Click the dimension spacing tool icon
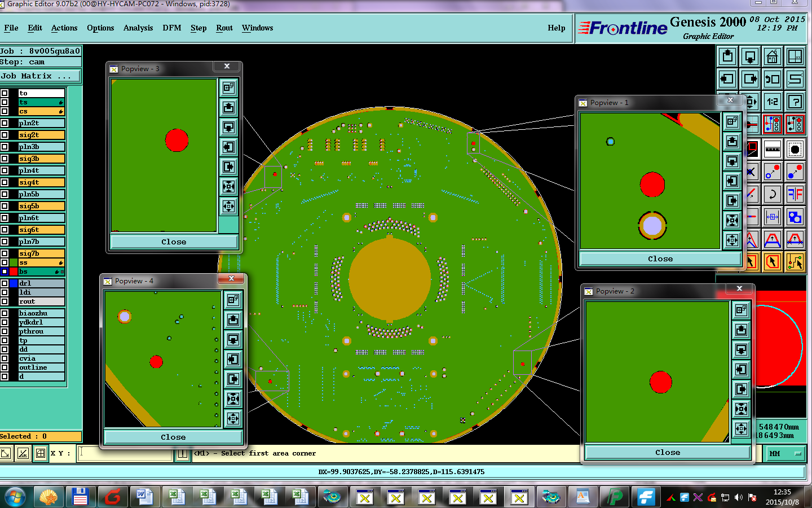 [x=773, y=217]
